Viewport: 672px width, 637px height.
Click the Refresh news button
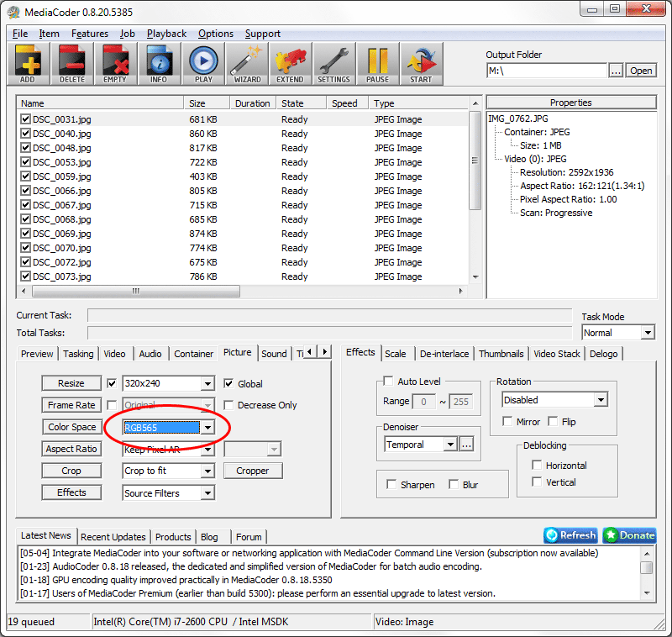(570, 535)
